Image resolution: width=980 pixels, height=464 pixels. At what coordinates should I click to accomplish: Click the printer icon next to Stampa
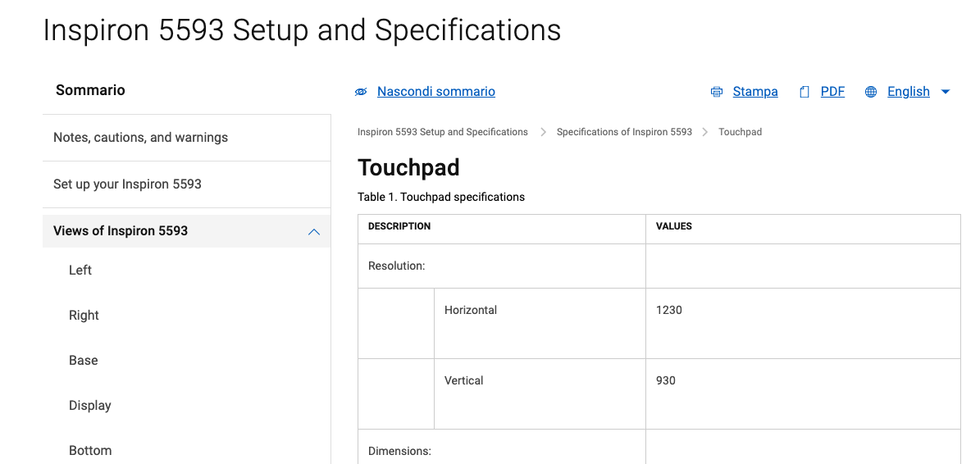[716, 92]
